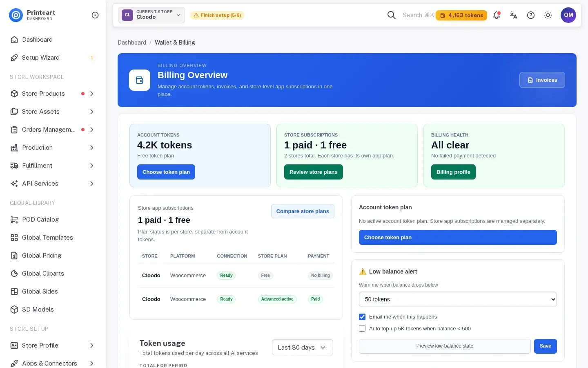Expand the Fulfillment submenu chevron

click(x=92, y=166)
